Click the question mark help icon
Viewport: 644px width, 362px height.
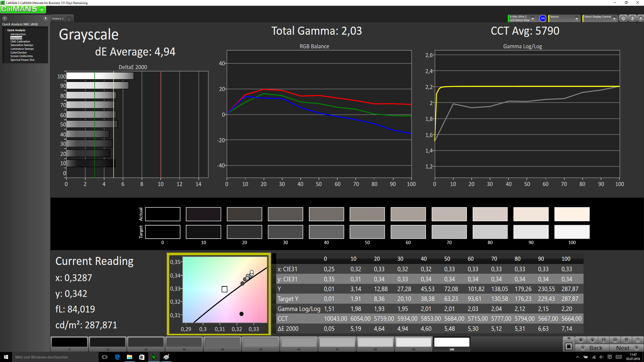click(x=632, y=18)
